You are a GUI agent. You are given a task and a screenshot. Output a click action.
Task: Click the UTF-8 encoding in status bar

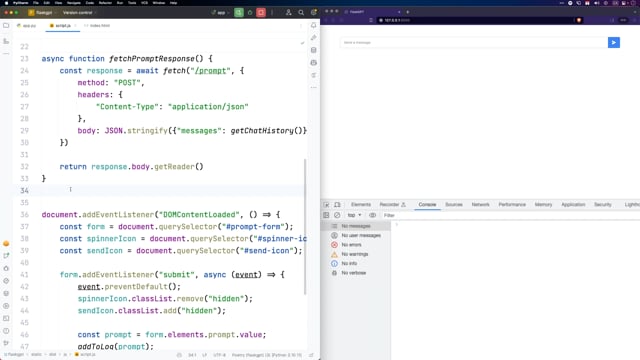[220, 355]
